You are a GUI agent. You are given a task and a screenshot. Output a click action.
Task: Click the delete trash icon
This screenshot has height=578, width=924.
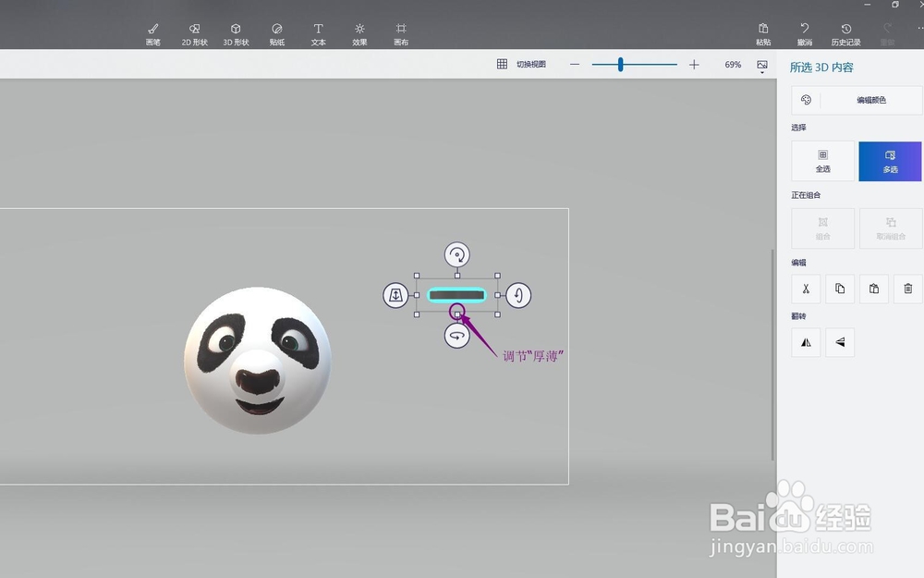pyautogui.click(x=908, y=289)
